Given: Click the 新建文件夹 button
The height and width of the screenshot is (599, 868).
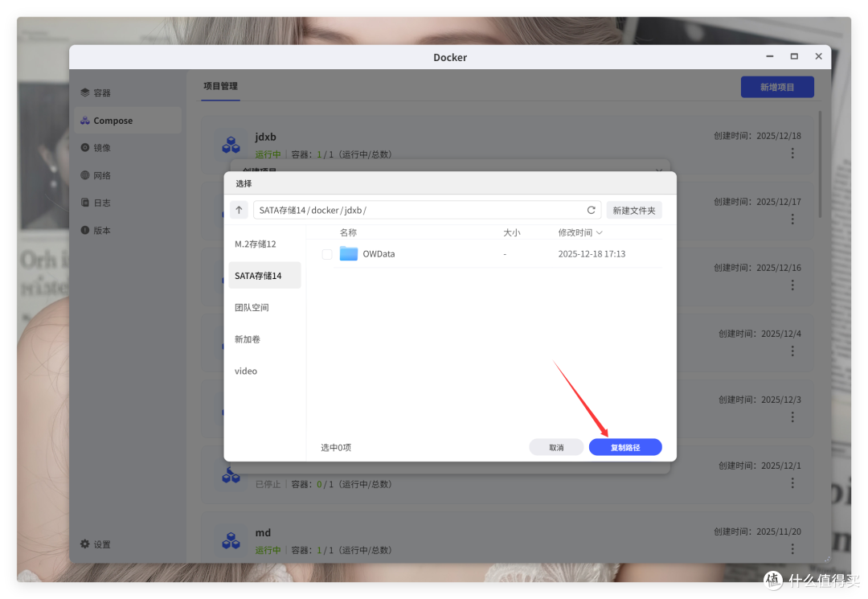Looking at the screenshot, I should [x=634, y=211].
